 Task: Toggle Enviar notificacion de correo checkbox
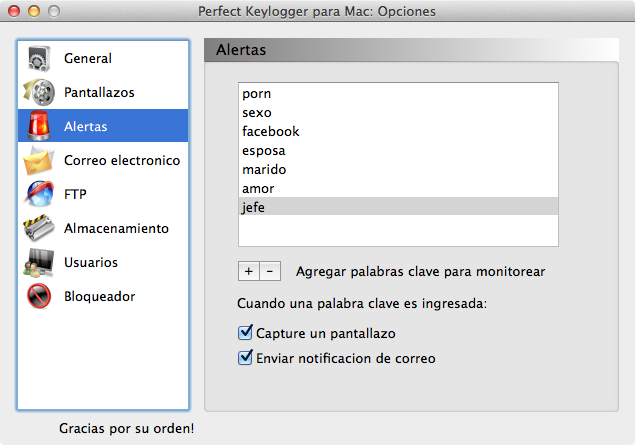point(245,358)
